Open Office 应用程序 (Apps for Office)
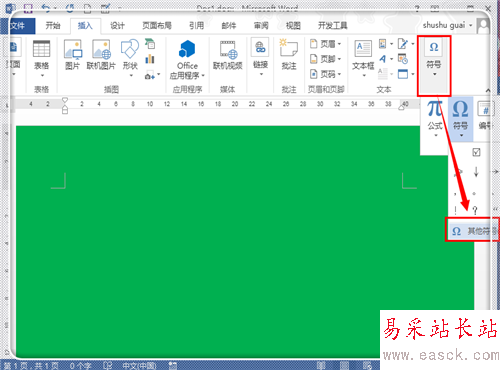 pyautogui.click(x=187, y=60)
